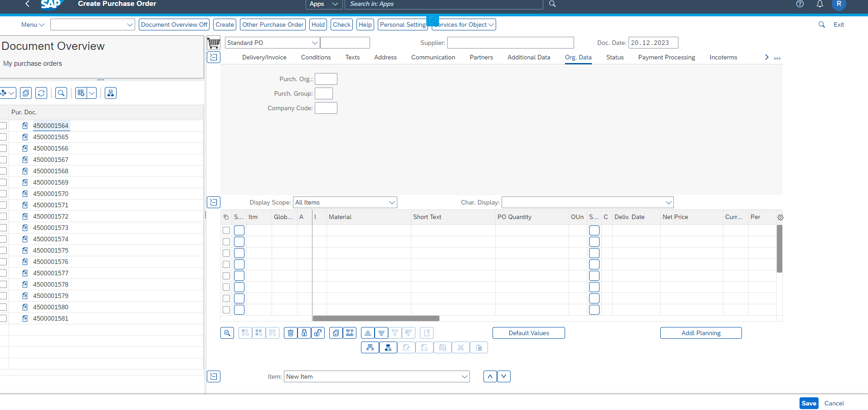Screen dimensions: 868x410
Task: Click the table settings gear above item scrollbar
Action: click(x=780, y=217)
